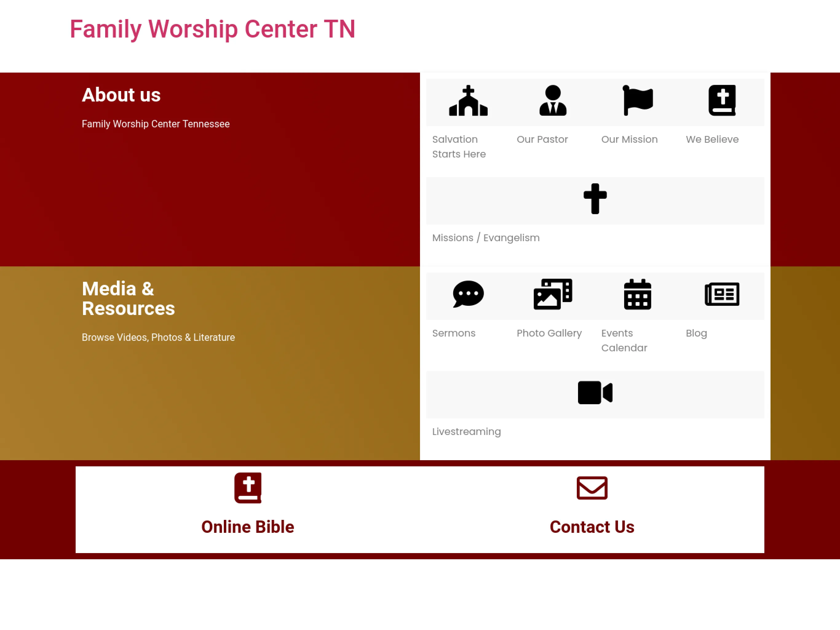Toggle the About Us section visibility

point(121,95)
